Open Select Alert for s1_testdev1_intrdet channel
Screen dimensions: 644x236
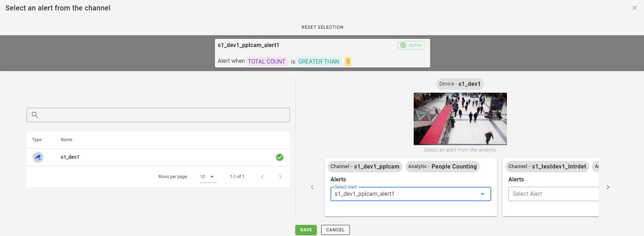tap(553, 194)
